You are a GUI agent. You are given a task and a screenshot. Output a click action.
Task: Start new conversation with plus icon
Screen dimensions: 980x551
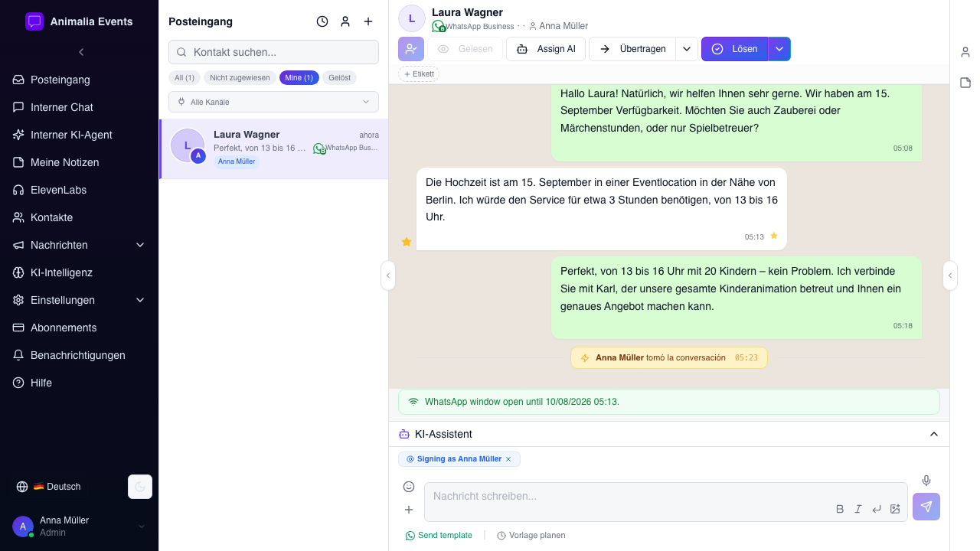(x=368, y=21)
